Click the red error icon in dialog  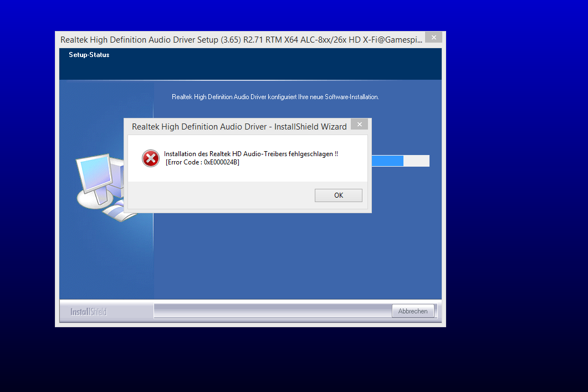pyautogui.click(x=150, y=158)
